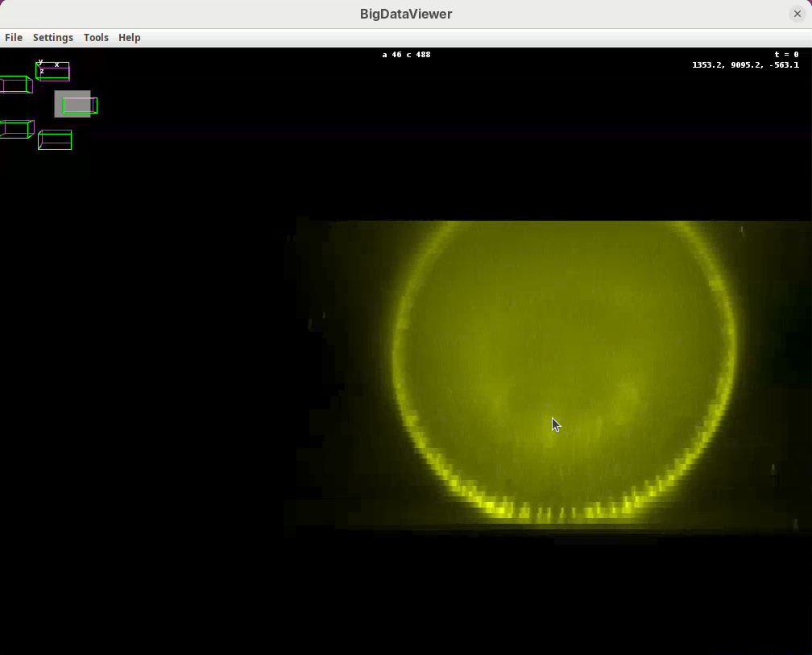Click the top overview box with xyz labels
The image size is (812, 655).
point(53,73)
